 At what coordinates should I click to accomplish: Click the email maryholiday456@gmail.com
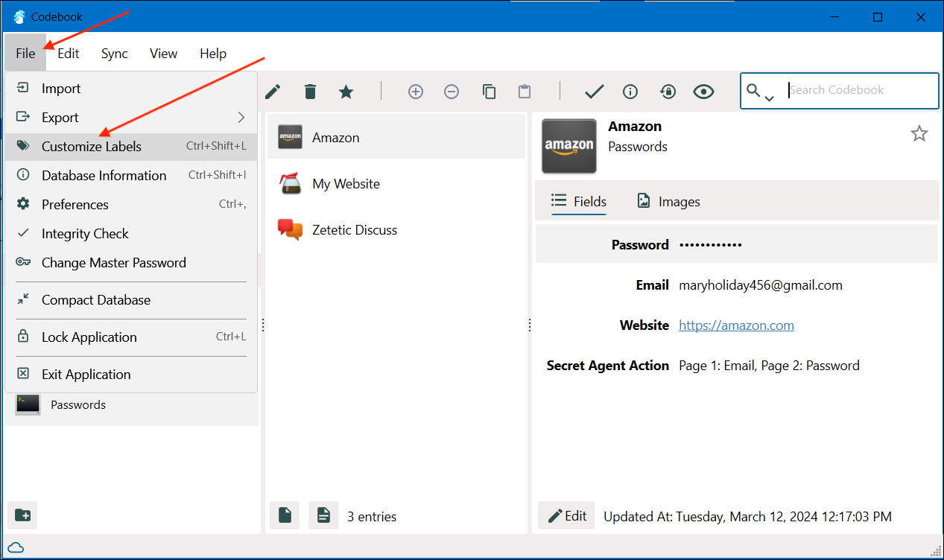pyautogui.click(x=761, y=285)
